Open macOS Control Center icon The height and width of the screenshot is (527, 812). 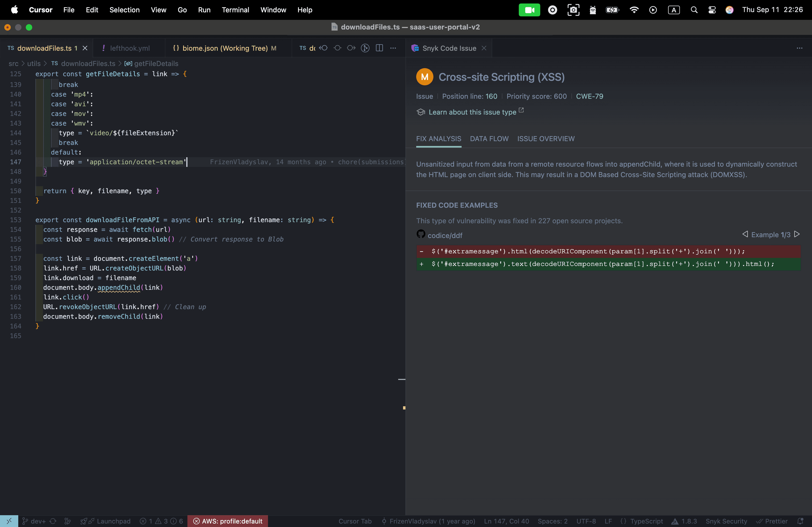point(712,10)
